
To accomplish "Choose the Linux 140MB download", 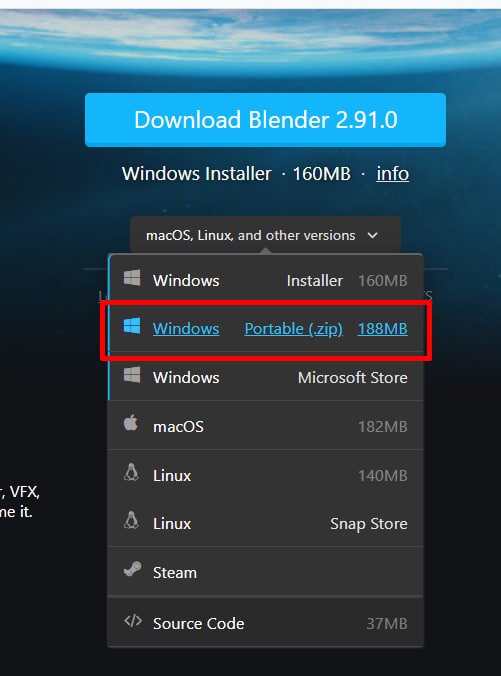I will click(265, 475).
